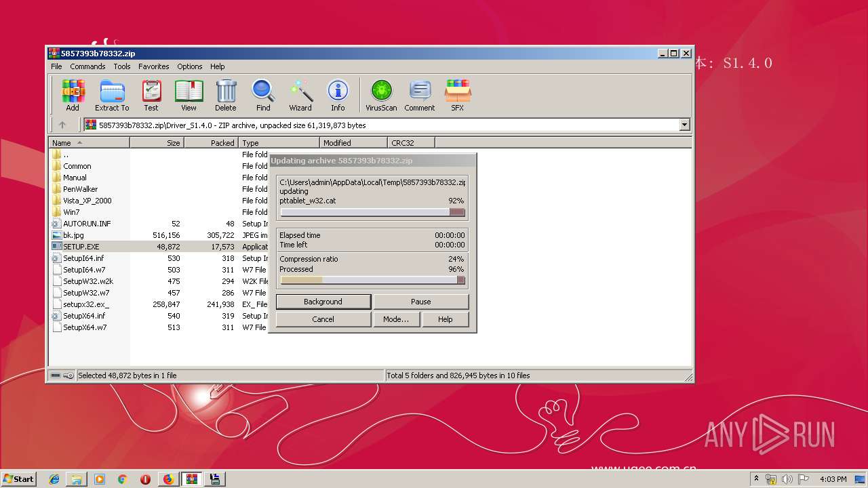Sort by Size column header
The width and height of the screenshot is (868, 488).
pos(157,142)
